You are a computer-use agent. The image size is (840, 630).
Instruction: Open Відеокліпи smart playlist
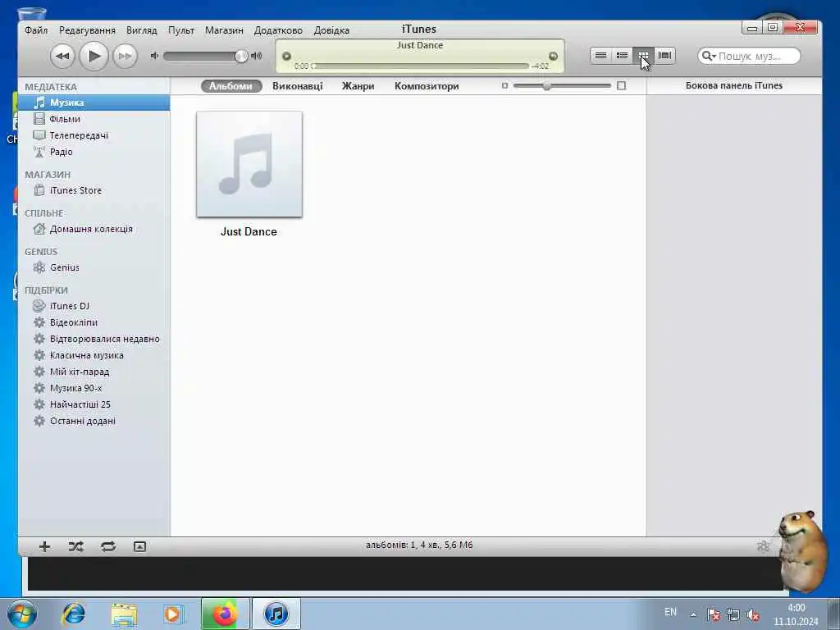(94, 322)
